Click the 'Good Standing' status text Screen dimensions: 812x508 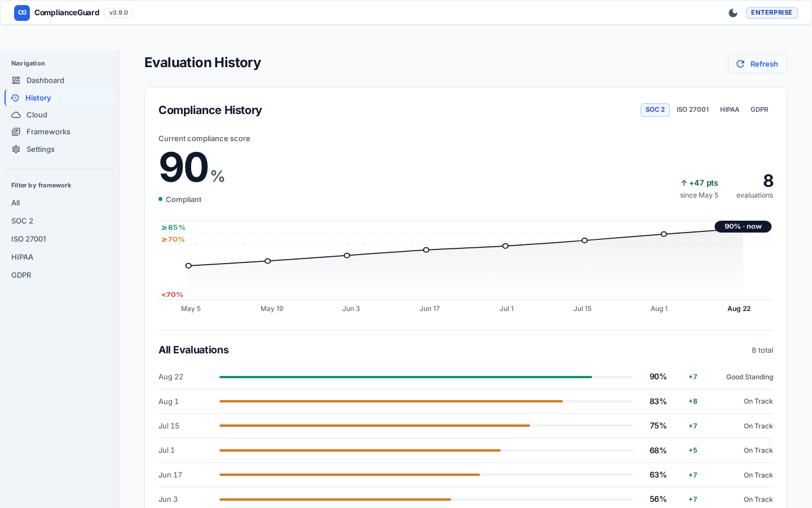pos(749,377)
